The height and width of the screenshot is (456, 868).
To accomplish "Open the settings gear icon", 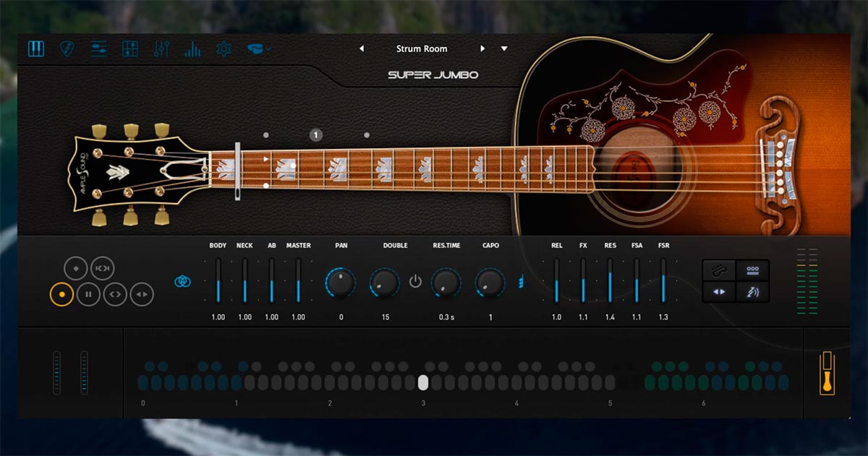I will pyautogui.click(x=224, y=49).
